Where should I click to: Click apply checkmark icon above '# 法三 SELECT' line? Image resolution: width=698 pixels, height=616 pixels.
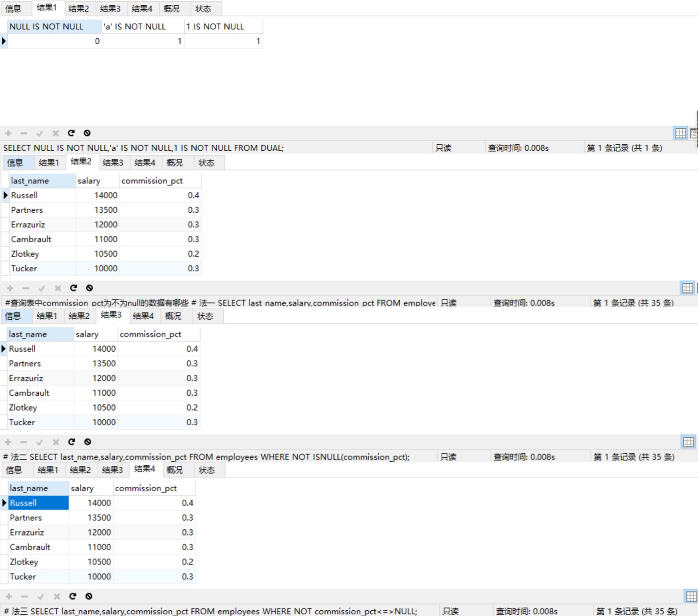click(40, 596)
